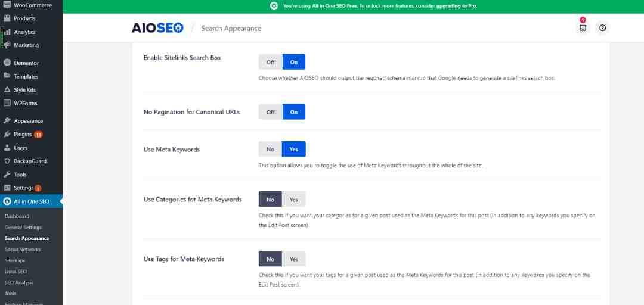Image resolution: width=644 pixels, height=305 pixels.
Task: Select No for Use Categories for Meta Keywords
Action: tap(270, 200)
